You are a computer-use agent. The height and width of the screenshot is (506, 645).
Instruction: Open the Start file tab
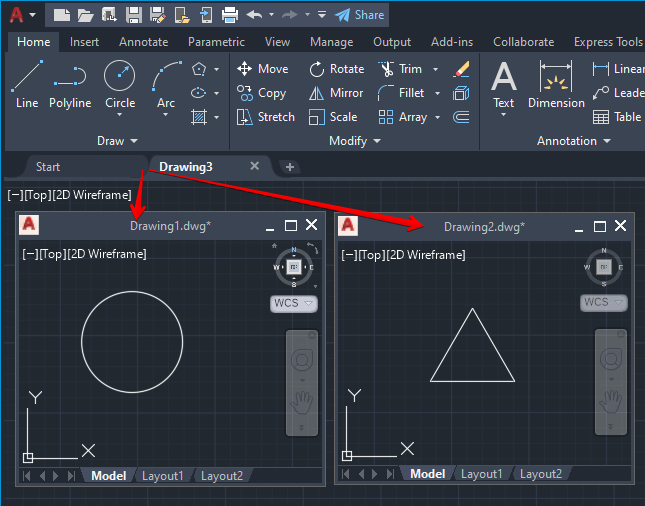48,167
